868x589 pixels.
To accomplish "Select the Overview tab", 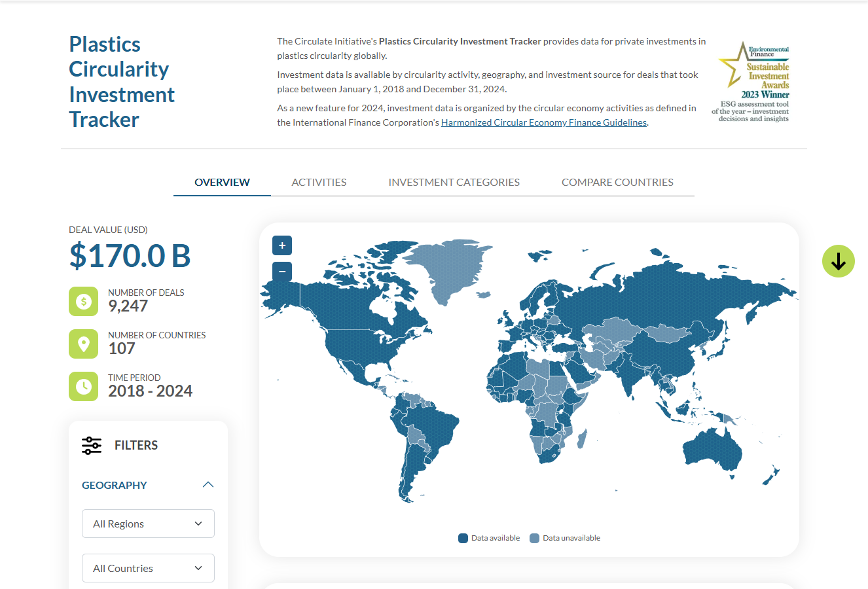I will coord(222,183).
